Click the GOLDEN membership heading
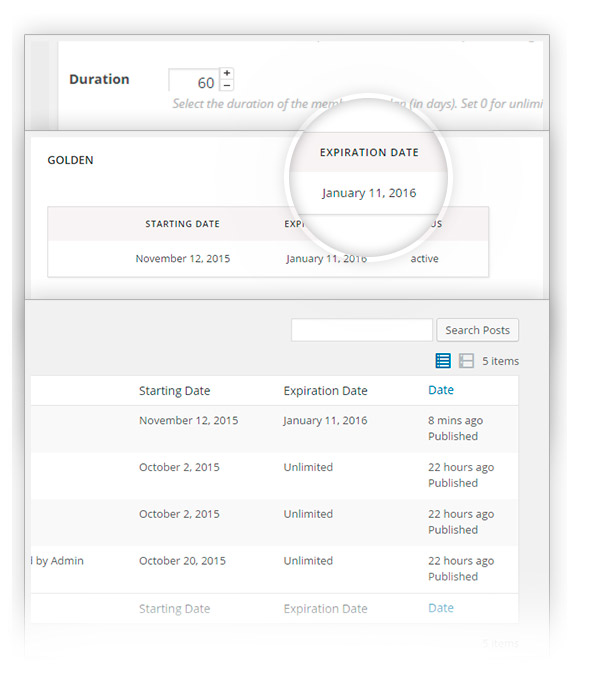 [70, 160]
